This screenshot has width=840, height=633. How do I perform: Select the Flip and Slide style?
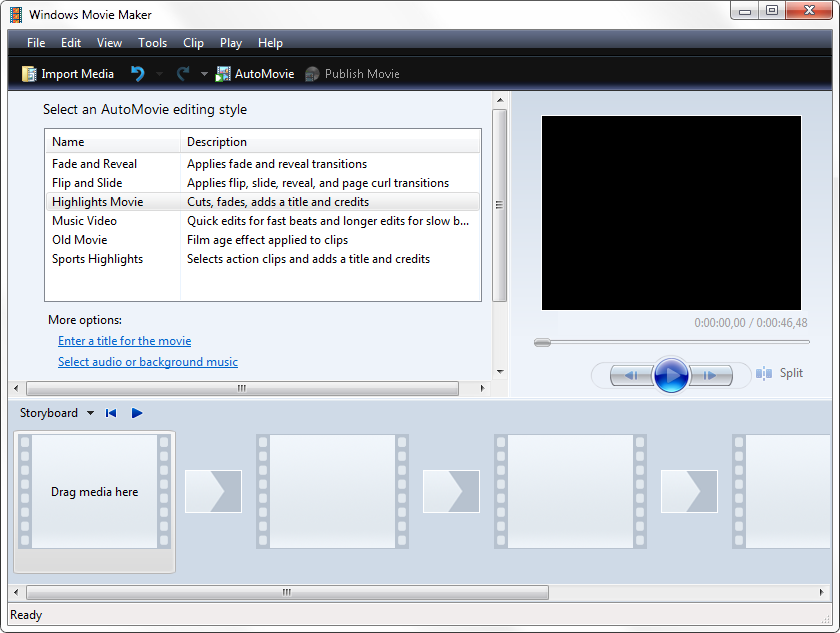(262, 183)
